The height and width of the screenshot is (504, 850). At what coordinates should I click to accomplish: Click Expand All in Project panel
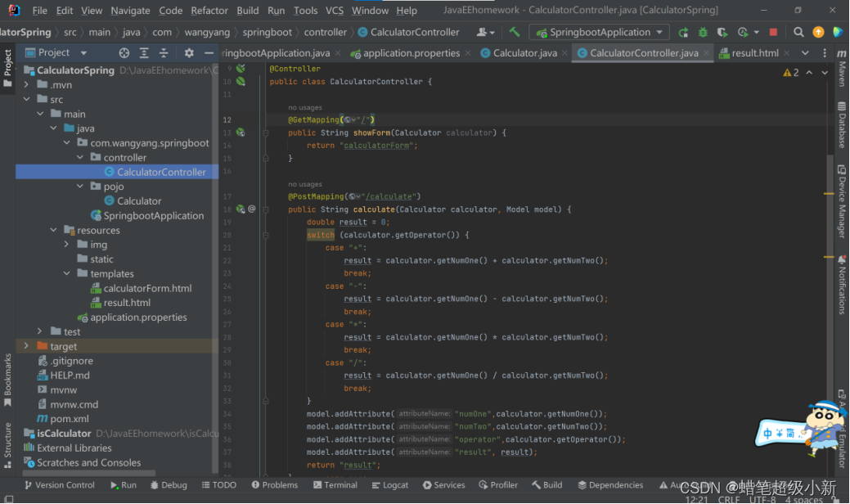[x=145, y=52]
